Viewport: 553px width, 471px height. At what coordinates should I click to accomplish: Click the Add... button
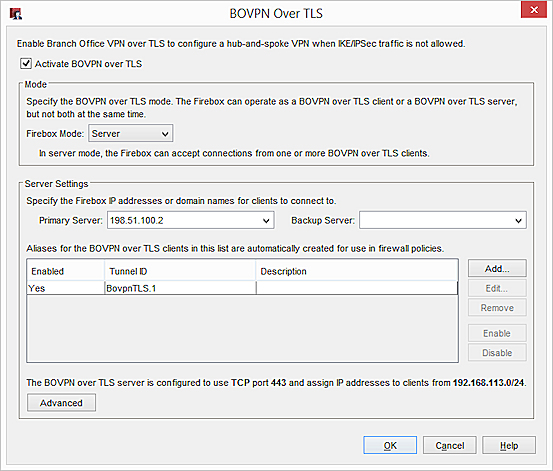coord(497,268)
